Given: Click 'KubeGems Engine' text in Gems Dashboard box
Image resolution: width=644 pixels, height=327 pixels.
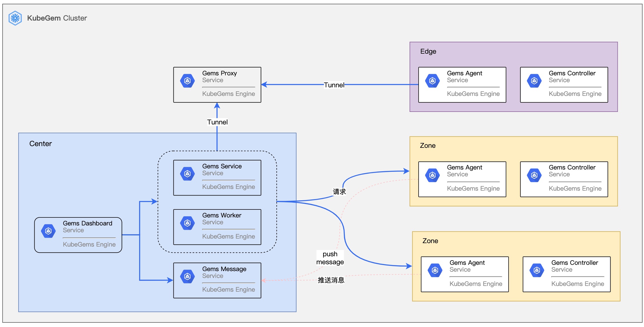Looking at the screenshot, I should pos(89,244).
